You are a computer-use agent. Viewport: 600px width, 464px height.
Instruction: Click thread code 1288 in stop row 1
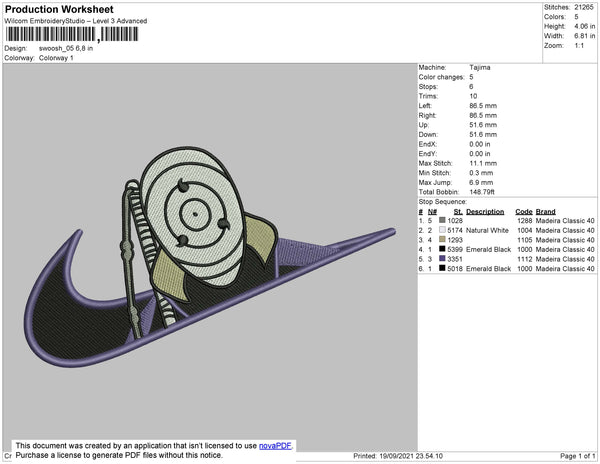[x=525, y=221]
